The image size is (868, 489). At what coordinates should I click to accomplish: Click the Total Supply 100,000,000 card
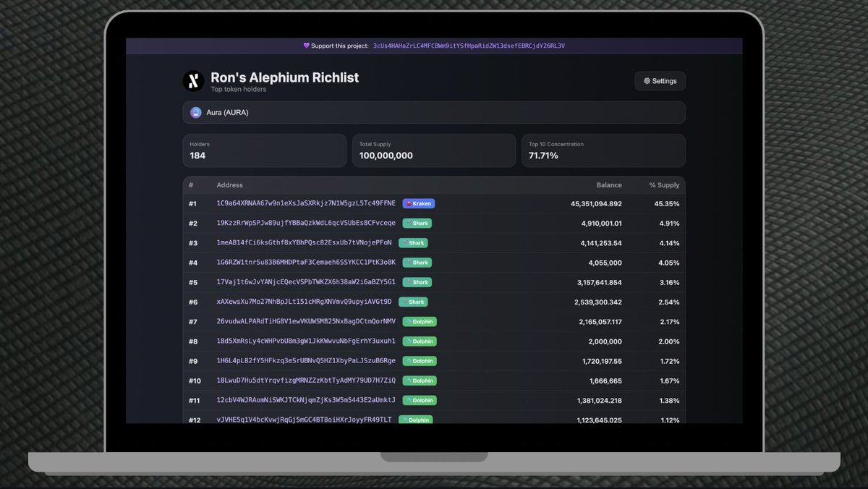point(434,150)
